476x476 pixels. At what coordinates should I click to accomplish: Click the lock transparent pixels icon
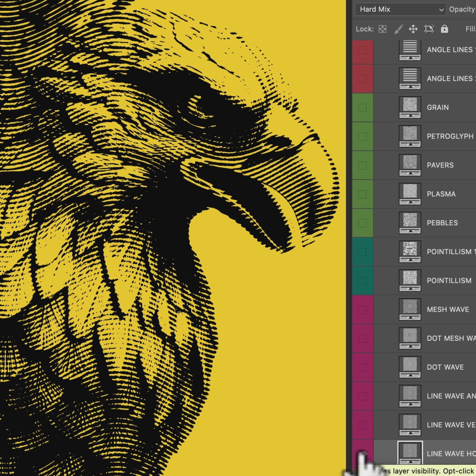coord(383,29)
